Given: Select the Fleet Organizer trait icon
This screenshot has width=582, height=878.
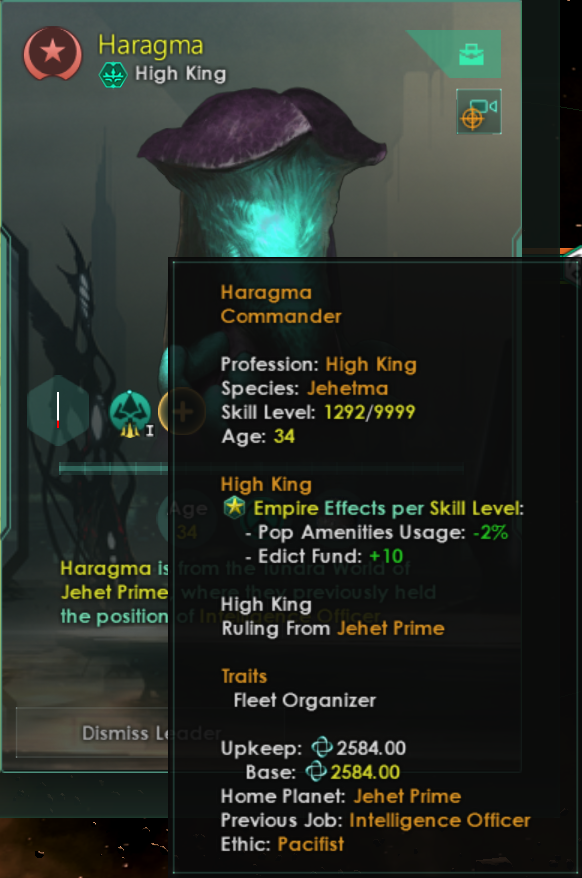Looking at the screenshot, I should pos(130,414).
